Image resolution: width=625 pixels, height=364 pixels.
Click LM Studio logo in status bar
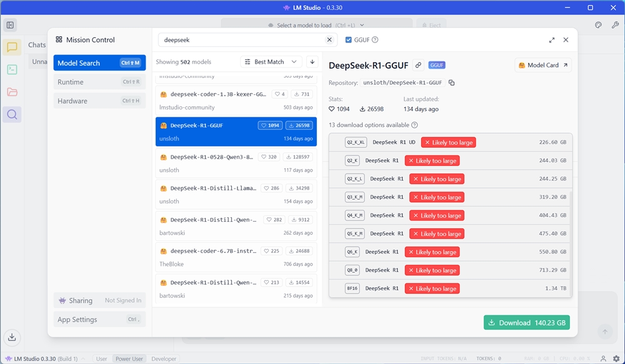click(8, 358)
